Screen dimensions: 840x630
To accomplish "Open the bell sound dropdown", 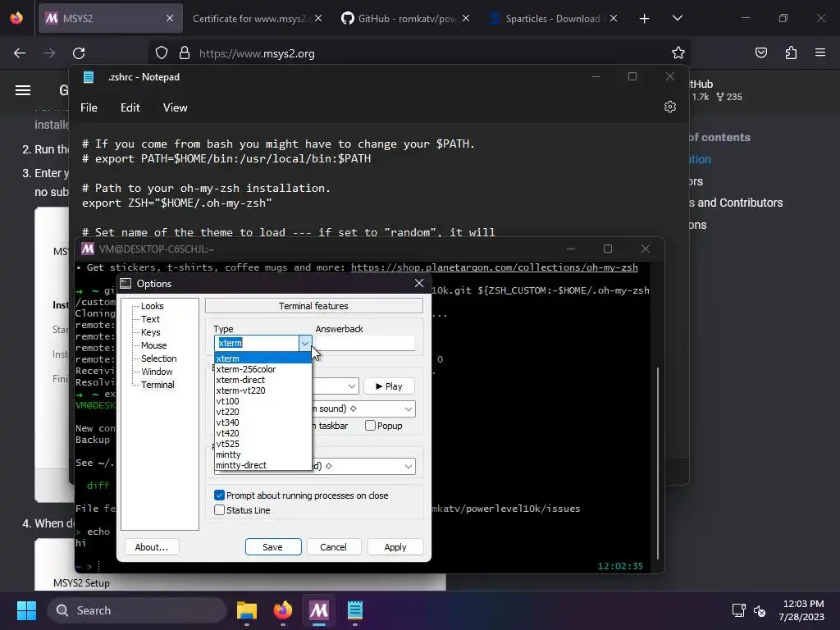I will coord(409,409).
